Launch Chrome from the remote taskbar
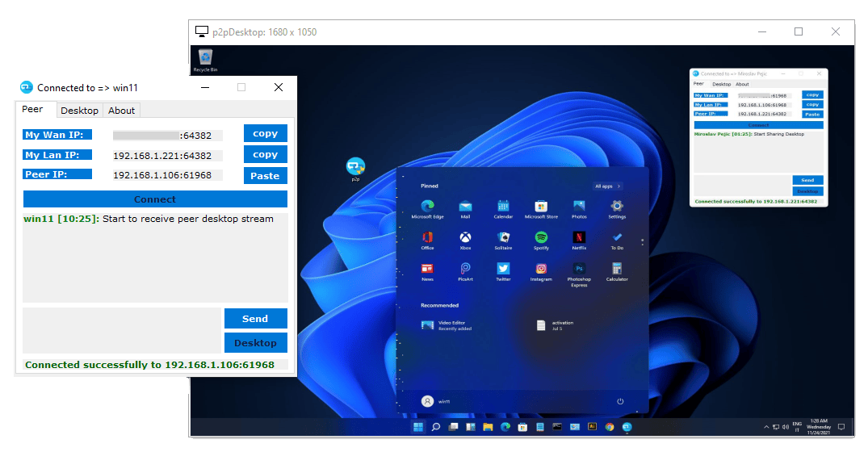The width and height of the screenshot is (868, 452). [x=610, y=427]
